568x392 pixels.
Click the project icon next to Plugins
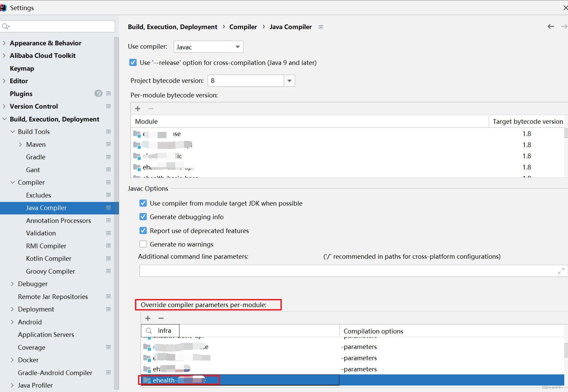coord(109,93)
